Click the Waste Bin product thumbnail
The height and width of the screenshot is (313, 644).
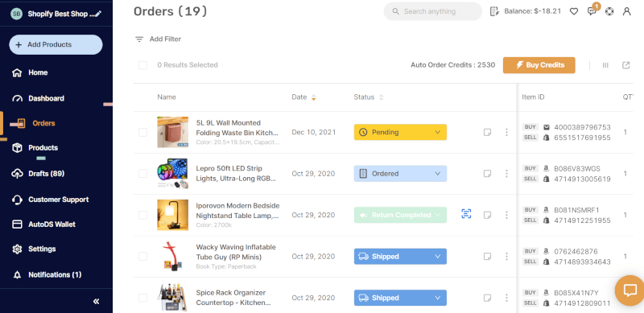pos(172,132)
